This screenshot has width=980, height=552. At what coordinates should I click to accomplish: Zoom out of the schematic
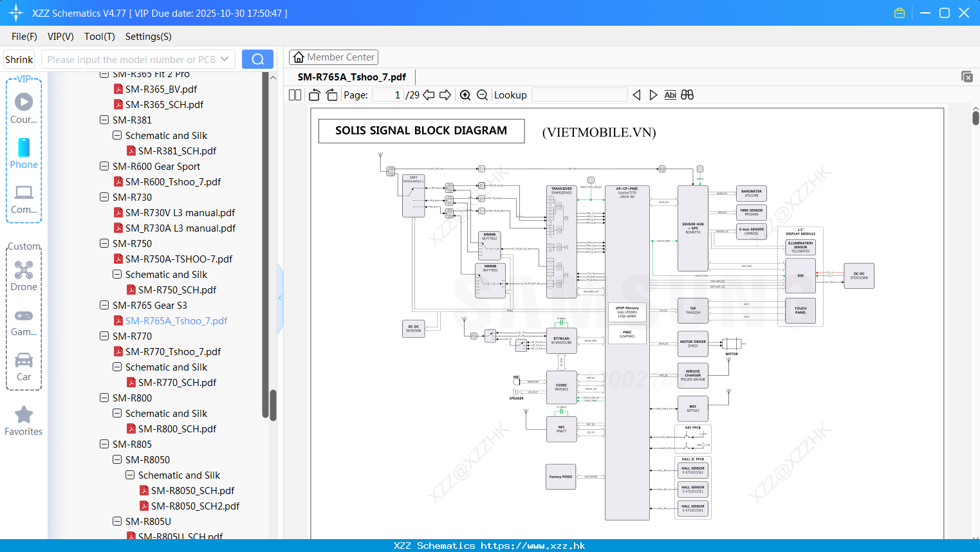pos(482,95)
